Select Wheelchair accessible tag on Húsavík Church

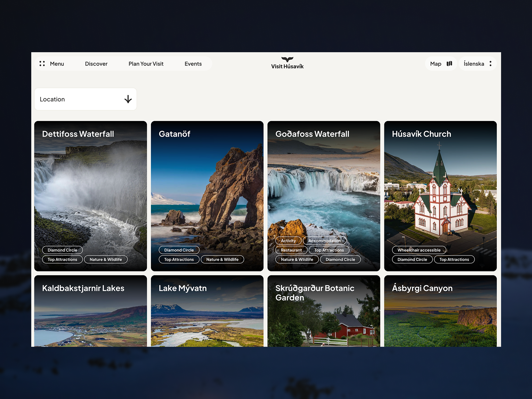(419, 250)
